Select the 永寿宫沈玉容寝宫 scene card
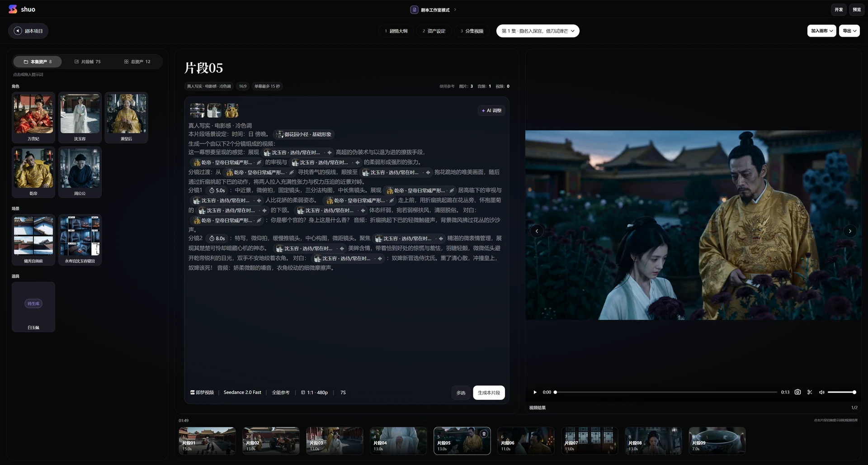This screenshot has height=465, width=868. 80,240
